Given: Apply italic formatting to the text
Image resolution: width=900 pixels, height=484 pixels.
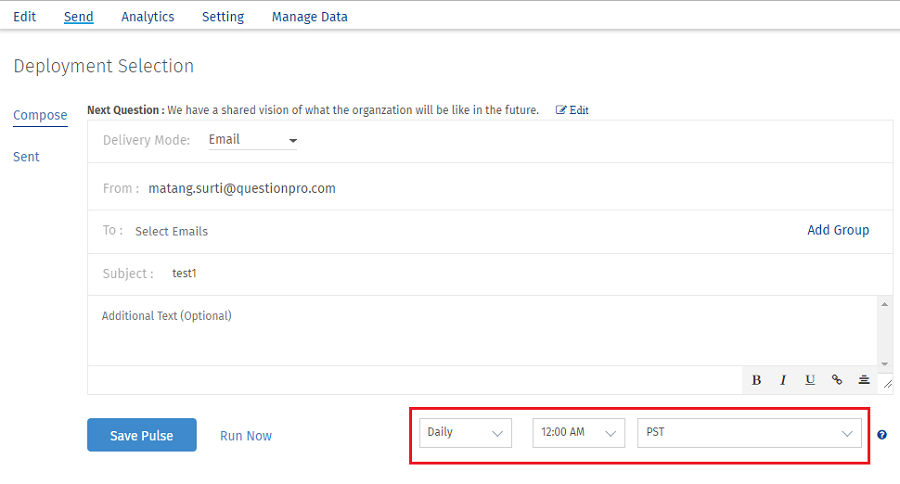Looking at the screenshot, I should click(783, 380).
